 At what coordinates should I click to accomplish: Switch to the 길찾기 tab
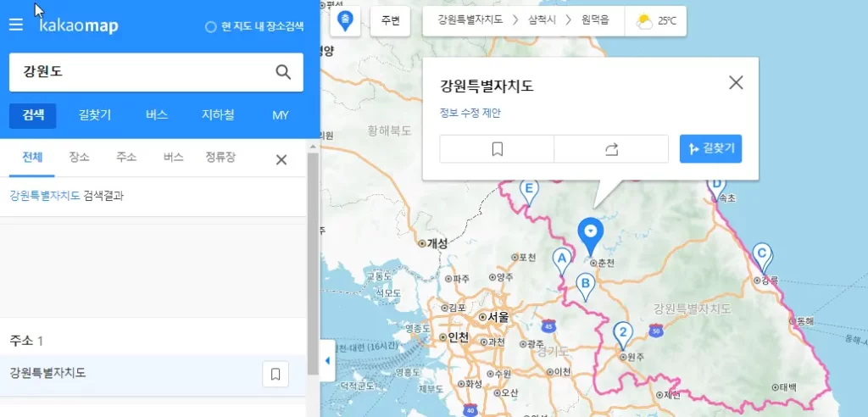[94, 115]
